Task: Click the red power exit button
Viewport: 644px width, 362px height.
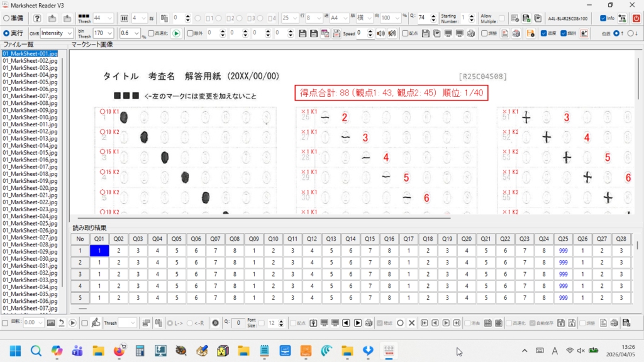Action: point(636,18)
